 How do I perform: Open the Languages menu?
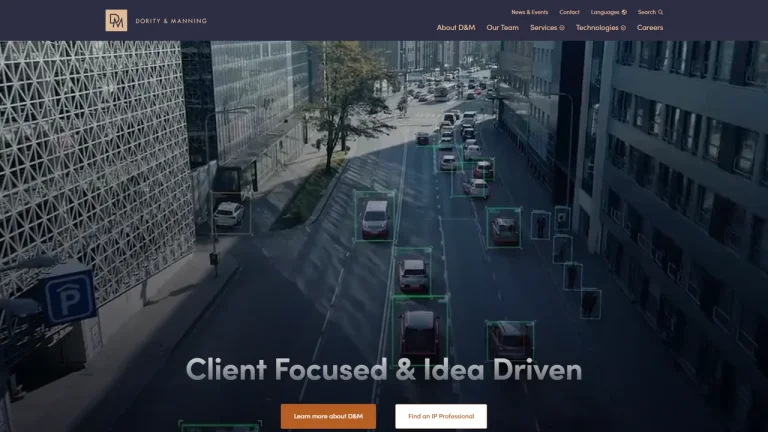pos(605,12)
